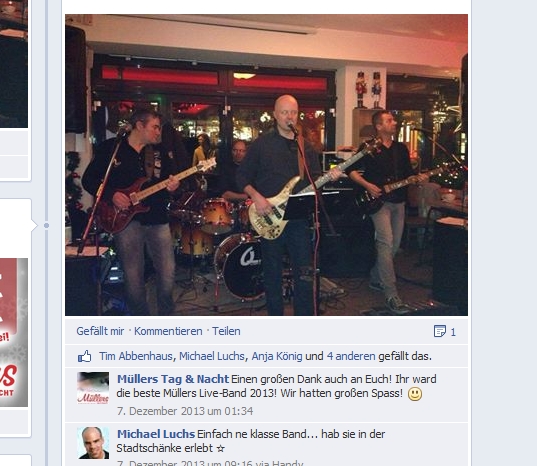This screenshot has height=466, width=537.
Task: Open Müllers Tag & Nacht profile picture
Action: point(93,388)
